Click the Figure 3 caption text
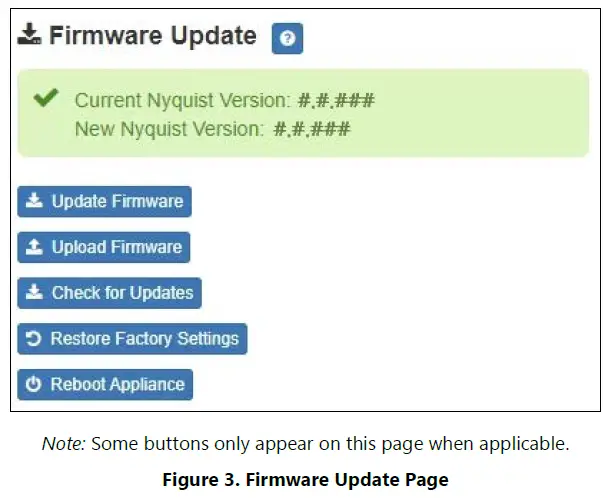 point(305,479)
